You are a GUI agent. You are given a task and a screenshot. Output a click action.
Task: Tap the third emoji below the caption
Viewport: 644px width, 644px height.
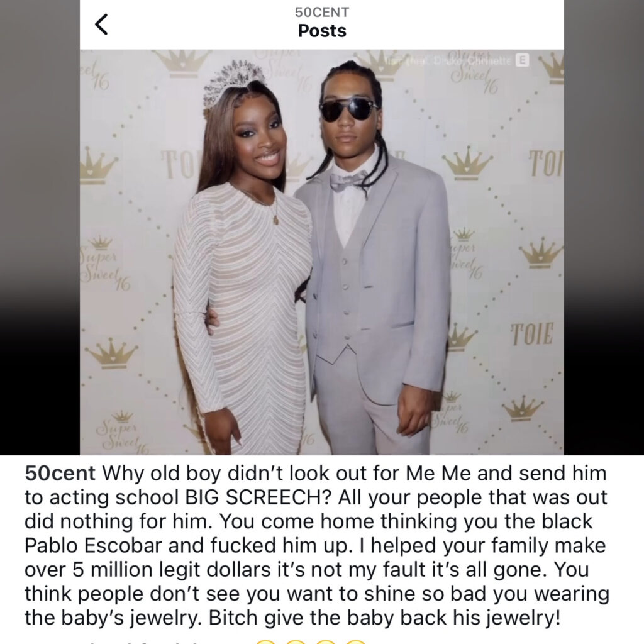coord(326,641)
